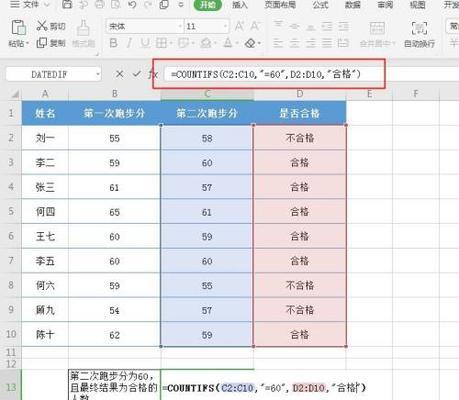Click the Justify alignment icon
The image size is (459, 400).
point(327,43)
